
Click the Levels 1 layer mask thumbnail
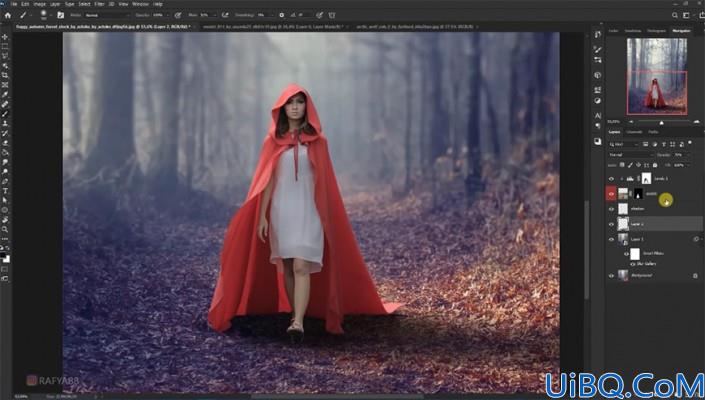click(646, 178)
